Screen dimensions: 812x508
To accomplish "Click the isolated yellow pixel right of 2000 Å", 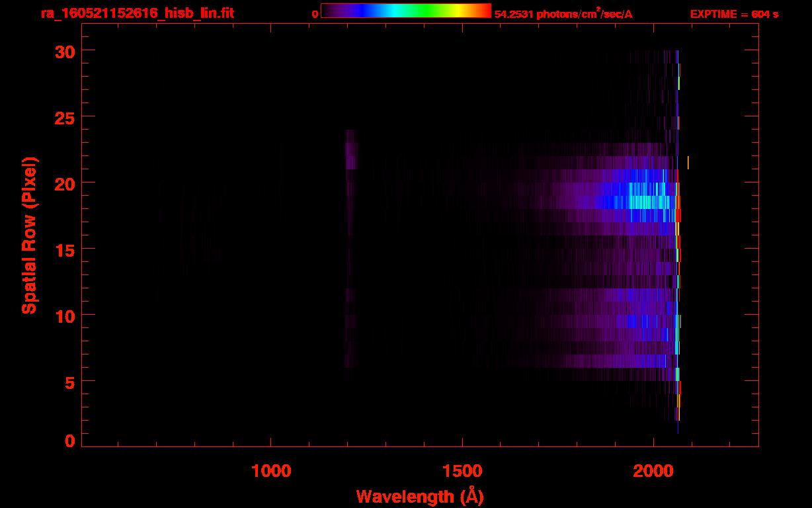I will [688, 163].
